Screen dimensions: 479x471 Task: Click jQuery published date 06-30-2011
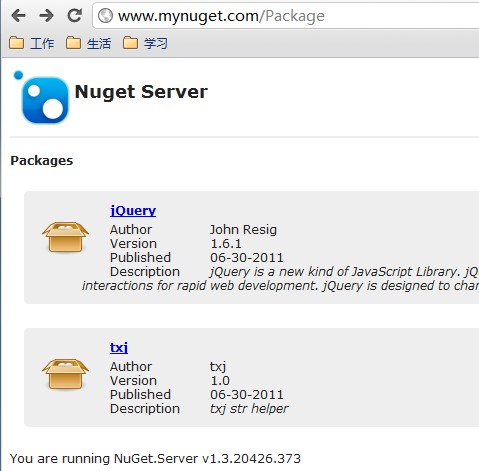[247, 258]
